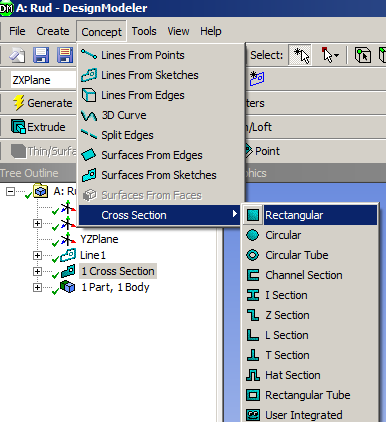Screen dimensions: 386x422
Task: Select the 3D Curve option
Action: tap(162, 115)
